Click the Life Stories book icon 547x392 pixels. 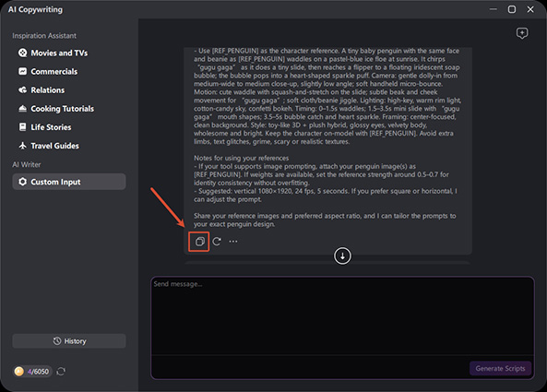[23, 127]
